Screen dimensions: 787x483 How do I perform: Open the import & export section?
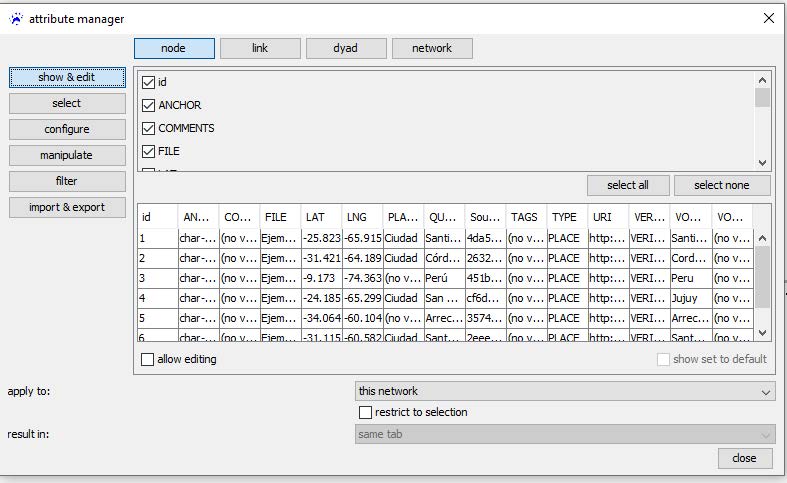click(x=67, y=207)
